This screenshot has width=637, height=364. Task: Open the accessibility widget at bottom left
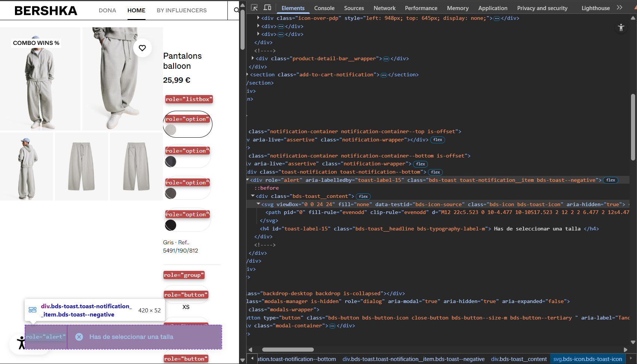[21, 343]
